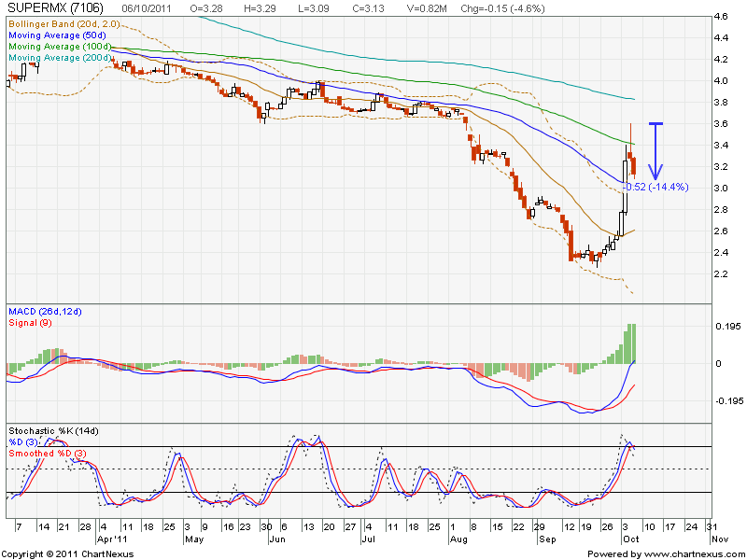
Task: Click the 4.2 price axis label
Action: coord(721,60)
